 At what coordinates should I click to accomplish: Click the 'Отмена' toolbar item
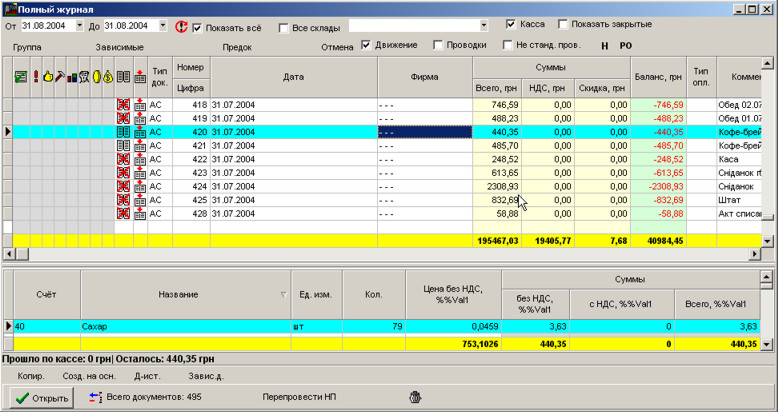pos(337,47)
